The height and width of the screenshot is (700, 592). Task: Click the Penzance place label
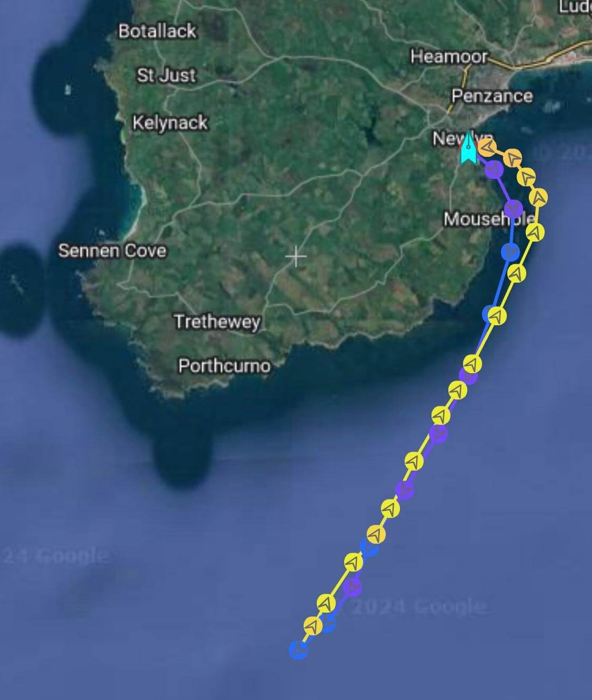pos(492,96)
